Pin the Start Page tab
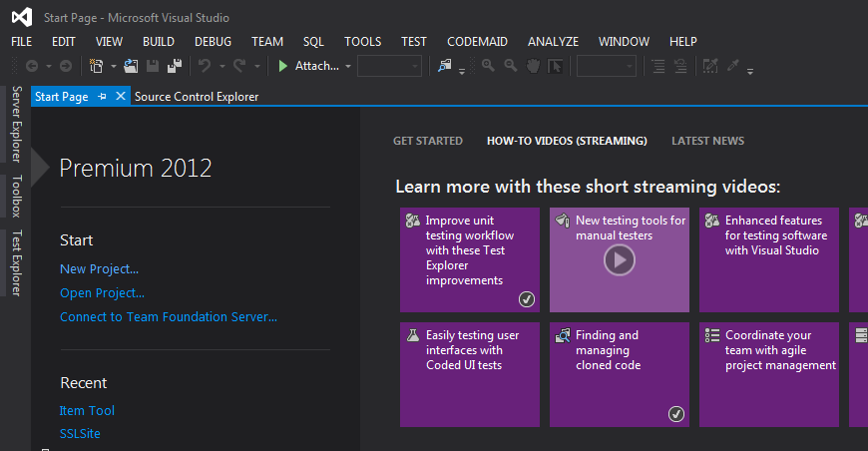868x451 pixels. pos(102,97)
